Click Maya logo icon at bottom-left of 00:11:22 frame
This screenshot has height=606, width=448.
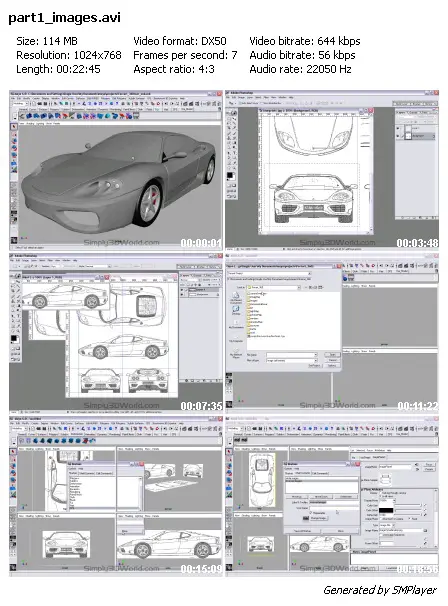[229, 405]
